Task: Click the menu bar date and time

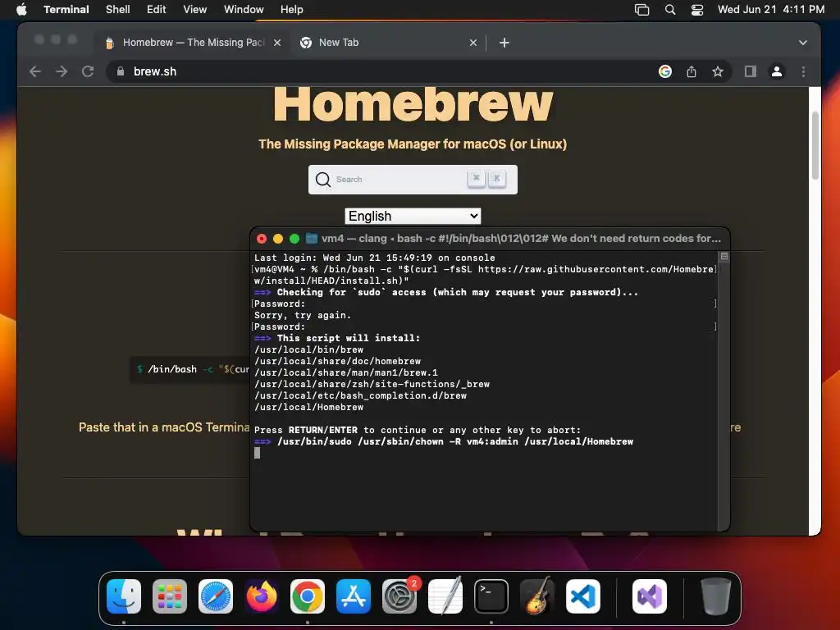Action: tap(771, 10)
